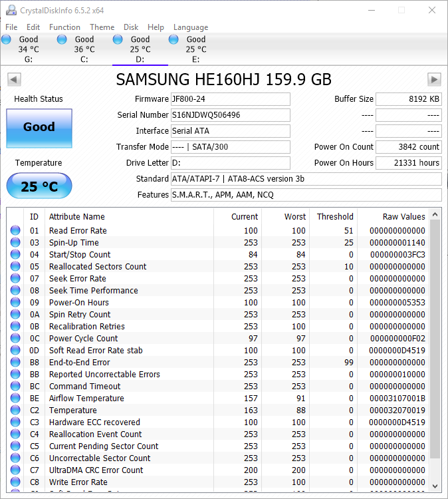
Task: Click the scrollbar down arrow in attribute list
Action: pos(435,486)
